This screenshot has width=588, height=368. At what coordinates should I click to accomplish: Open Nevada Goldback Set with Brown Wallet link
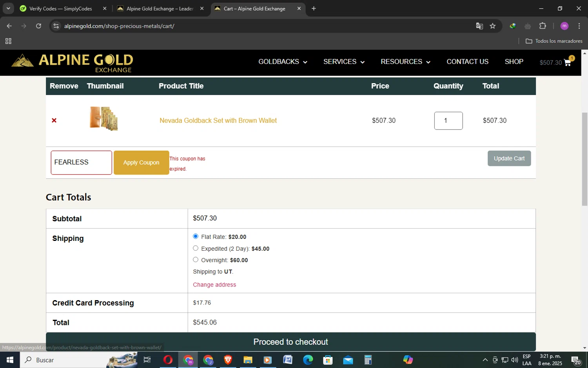point(218,120)
